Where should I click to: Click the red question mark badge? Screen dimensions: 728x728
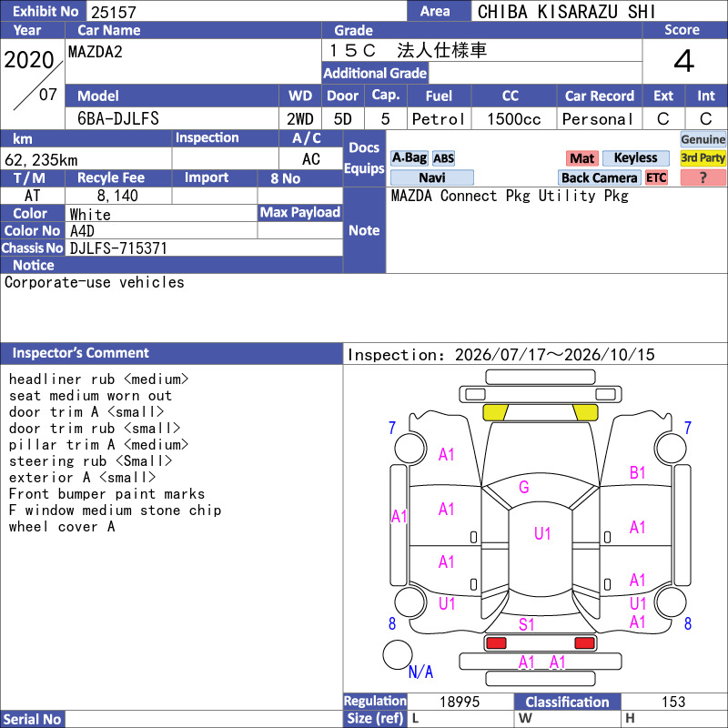pyautogui.click(x=703, y=177)
